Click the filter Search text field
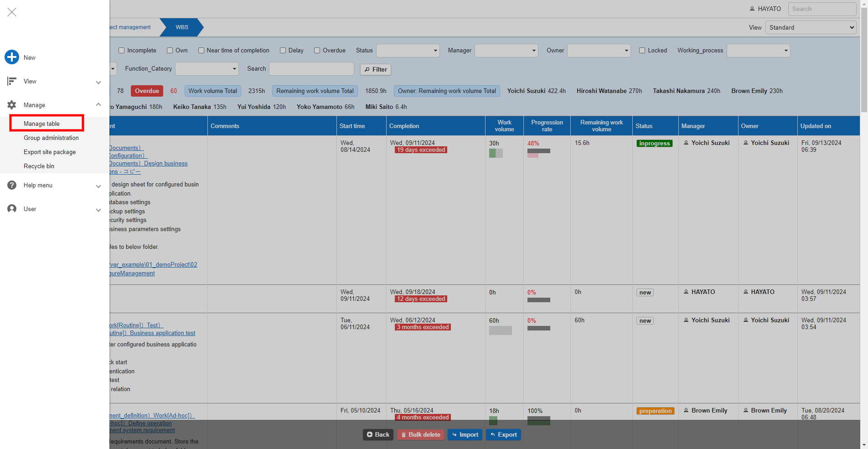The height and width of the screenshot is (449, 868). click(311, 69)
